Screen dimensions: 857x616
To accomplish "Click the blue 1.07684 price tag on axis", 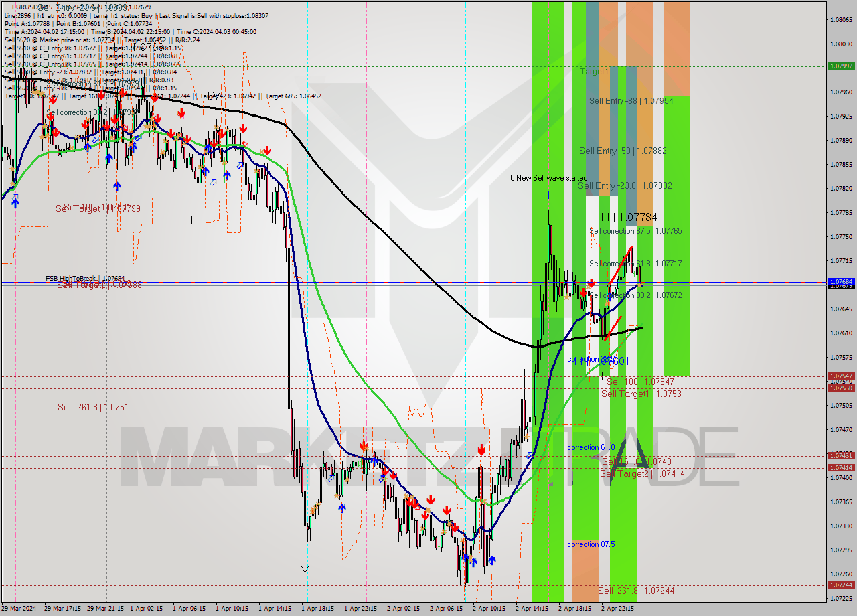I will coord(841,282).
